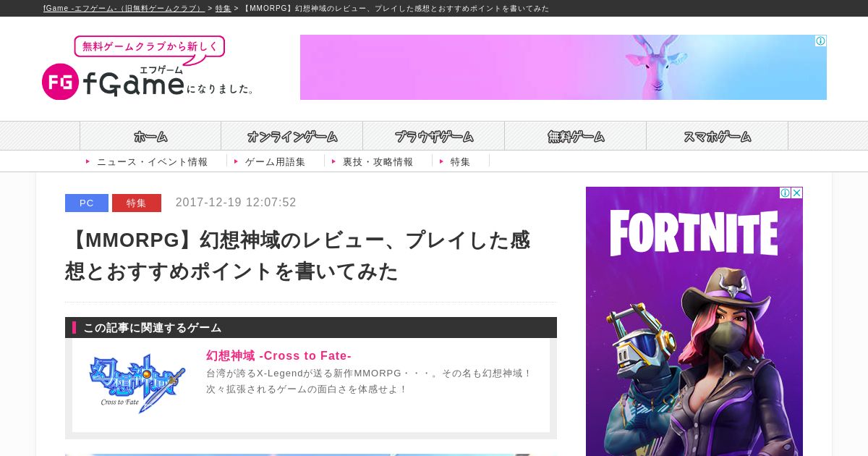This screenshot has width=868, height=456.
Task: Select the red 特集 category tag
Action: pos(137,203)
